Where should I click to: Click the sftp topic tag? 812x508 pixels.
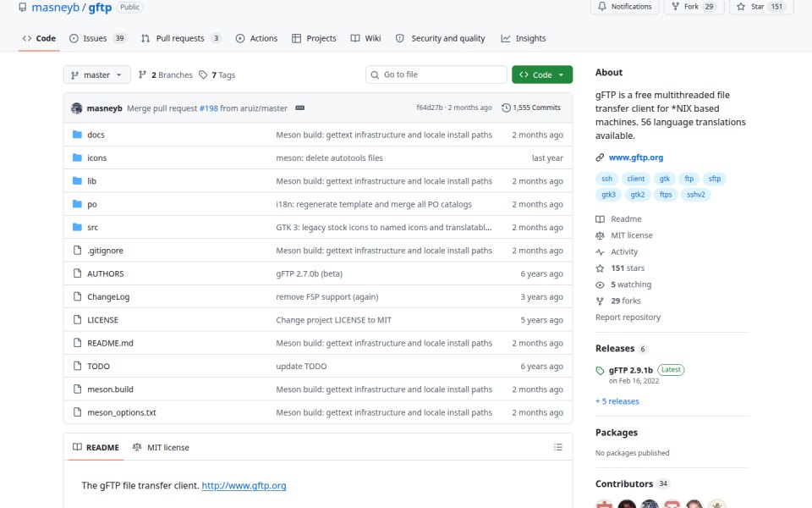(714, 179)
